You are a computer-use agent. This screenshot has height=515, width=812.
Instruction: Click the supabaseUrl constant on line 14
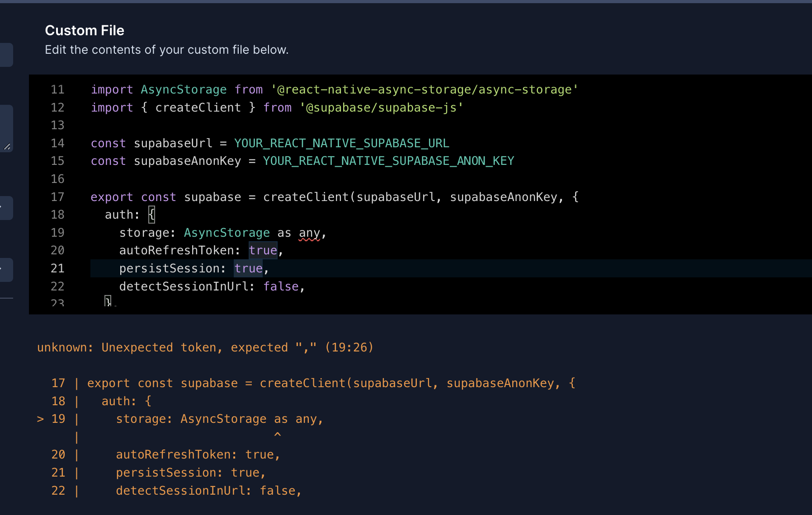point(172,143)
